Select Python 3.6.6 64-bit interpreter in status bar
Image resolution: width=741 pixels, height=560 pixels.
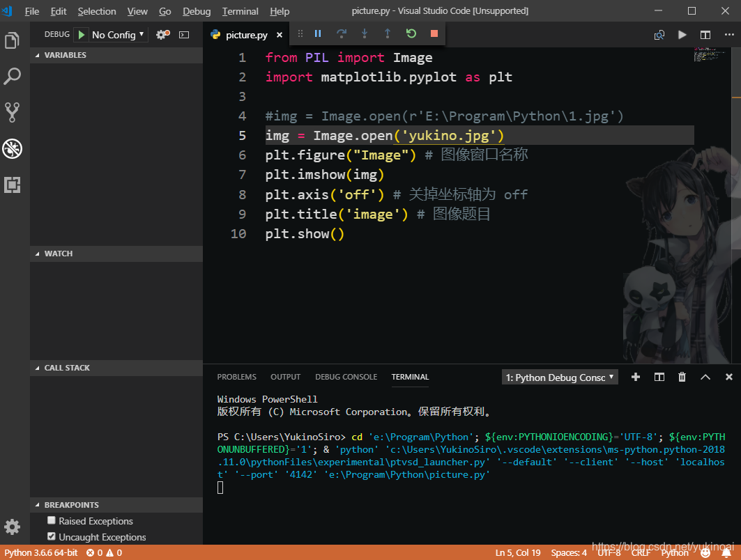pos(41,553)
